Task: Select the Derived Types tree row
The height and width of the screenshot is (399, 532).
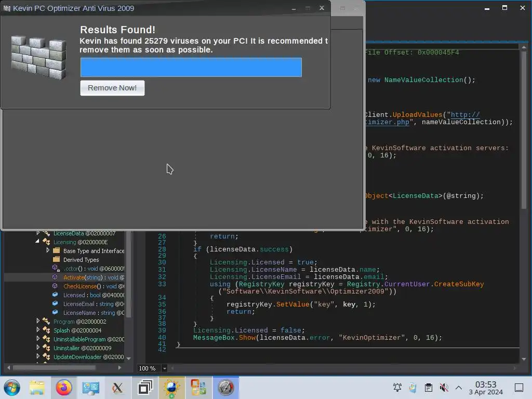Action: click(x=64, y=260)
